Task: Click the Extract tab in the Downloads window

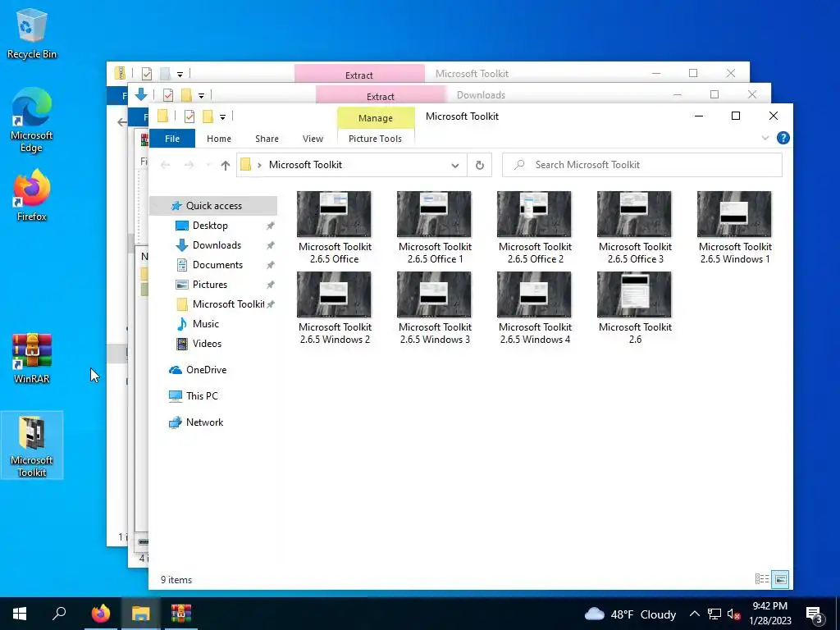Action: point(381,97)
